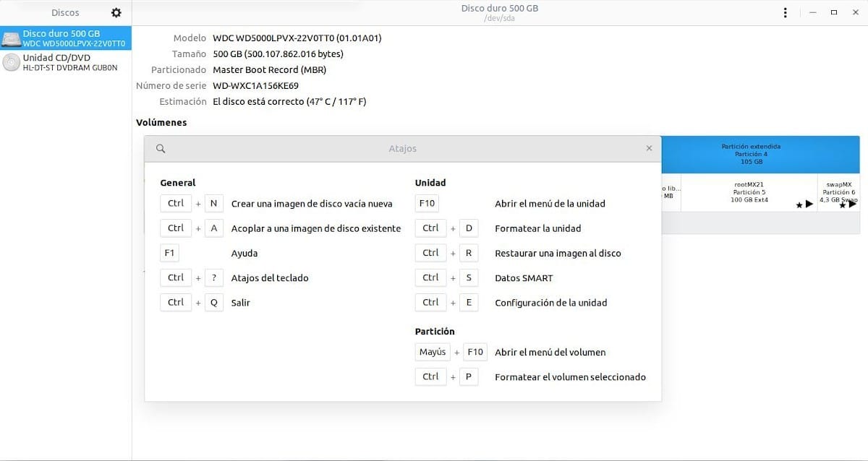This screenshot has width=868, height=461.
Task: Open the three-dot drive menu
Action: tap(786, 12)
